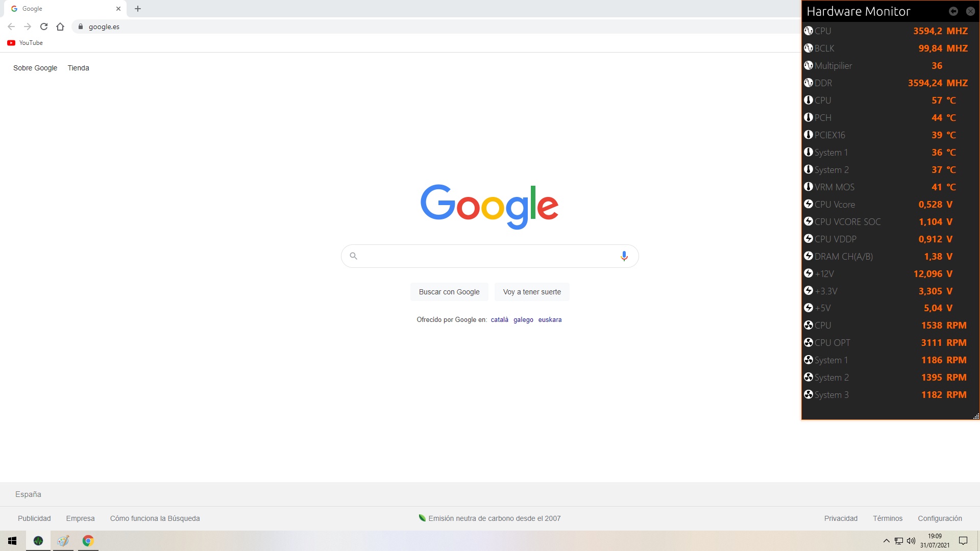
Task: Click Buscar con Google button
Action: pos(449,292)
